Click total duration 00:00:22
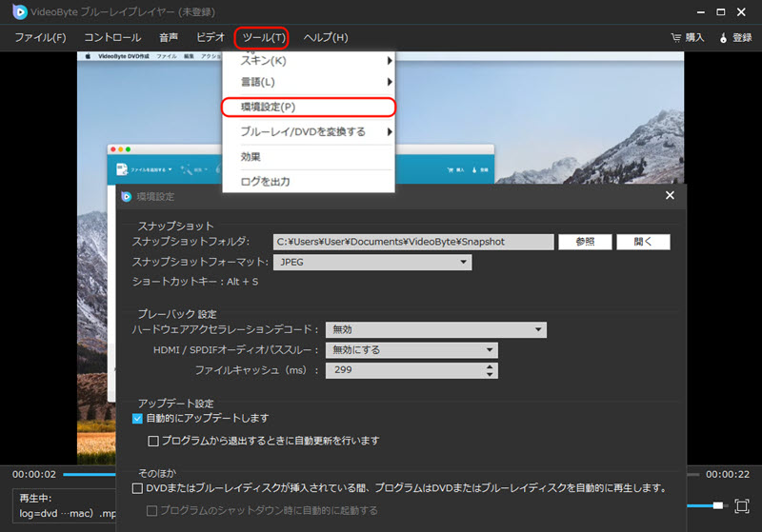Screen dimensions: 762x532 point(728,474)
